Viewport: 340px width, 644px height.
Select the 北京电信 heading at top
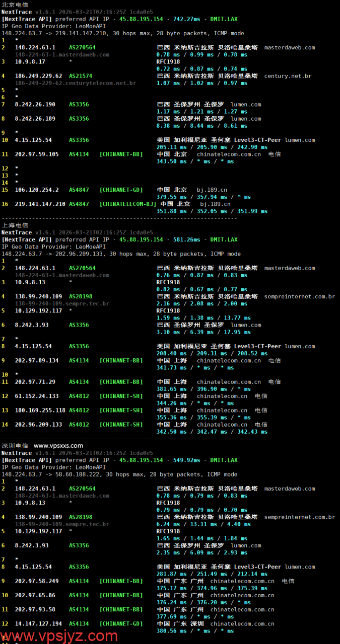pos(15,5)
